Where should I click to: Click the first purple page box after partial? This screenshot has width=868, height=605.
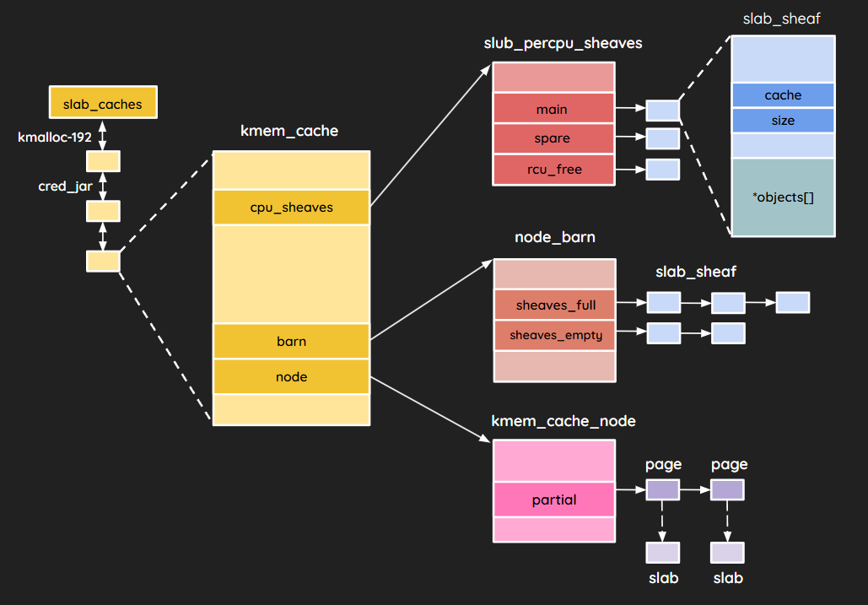click(x=663, y=490)
